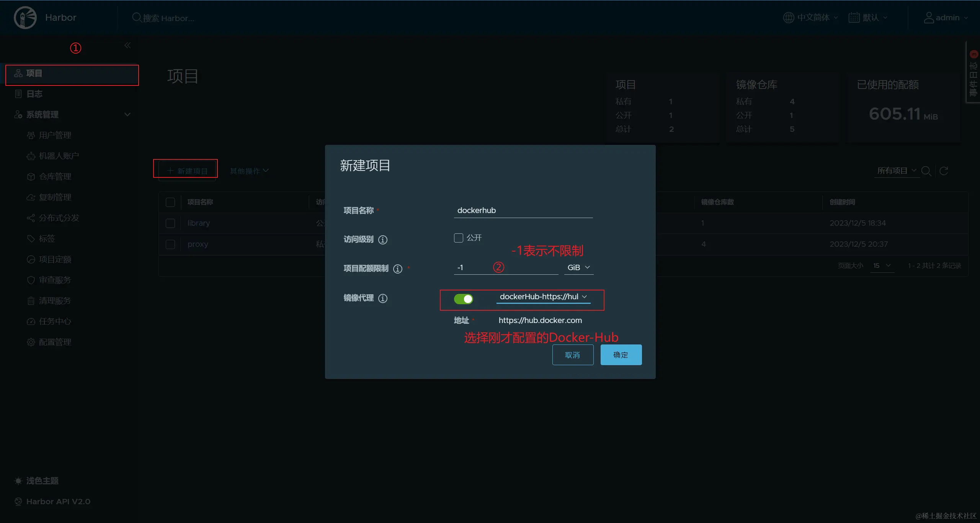Turn off the 镜像代理 toggle switch
Viewport: 980px width, 523px height.
pyautogui.click(x=463, y=299)
